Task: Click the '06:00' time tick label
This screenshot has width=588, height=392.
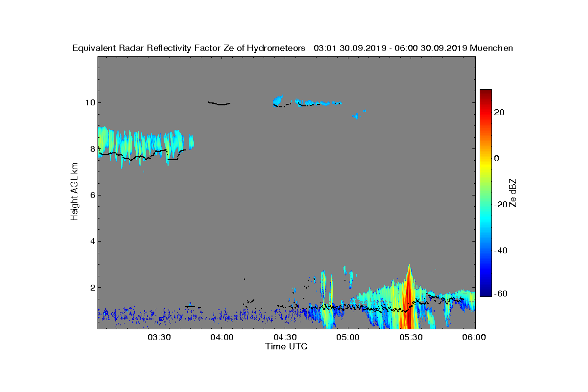Action: pyautogui.click(x=474, y=337)
